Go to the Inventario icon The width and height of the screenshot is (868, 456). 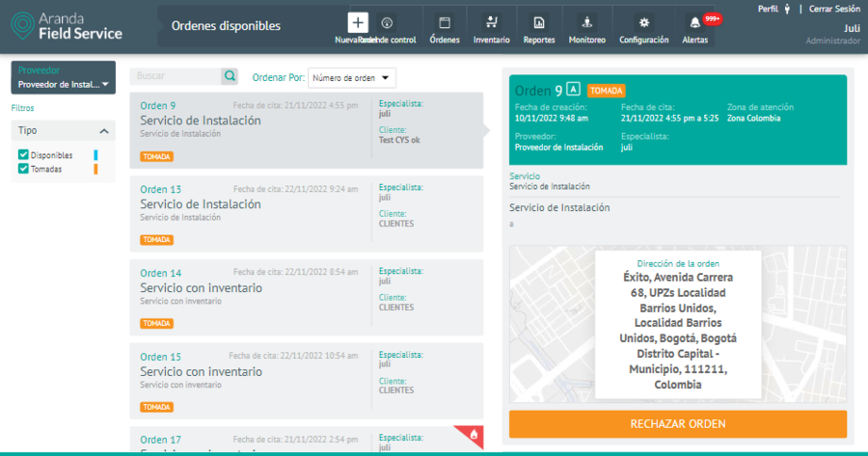click(x=492, y=23)
